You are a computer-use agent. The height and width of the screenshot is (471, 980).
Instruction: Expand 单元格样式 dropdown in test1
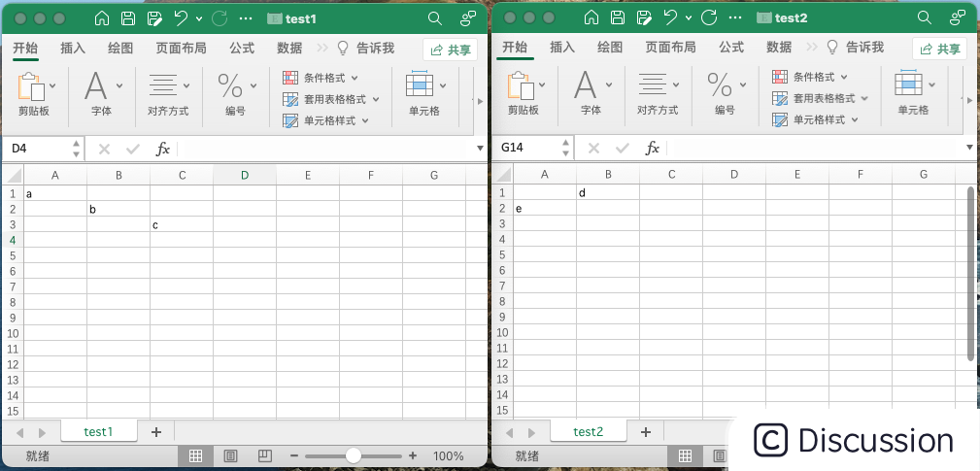pos(365,120)
